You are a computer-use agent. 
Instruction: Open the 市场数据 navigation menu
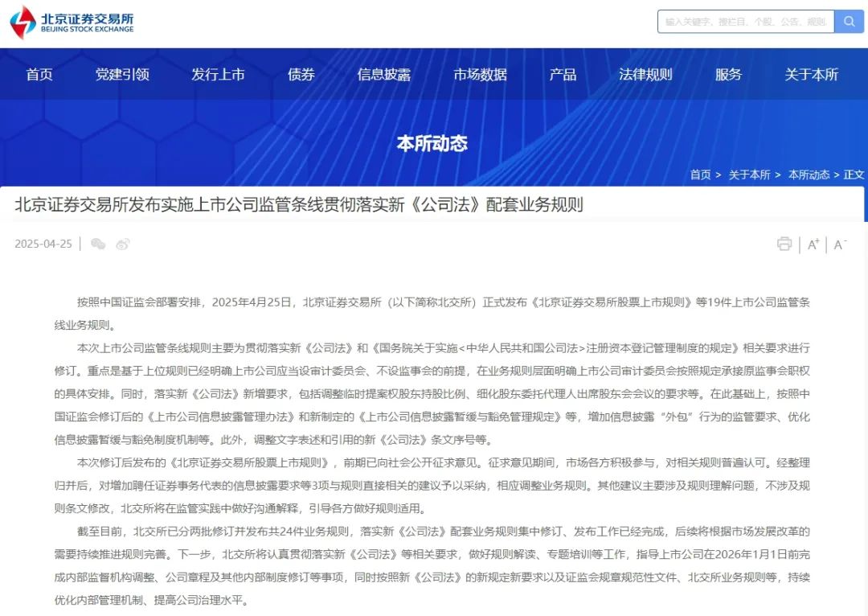click(x=480, y=74)
